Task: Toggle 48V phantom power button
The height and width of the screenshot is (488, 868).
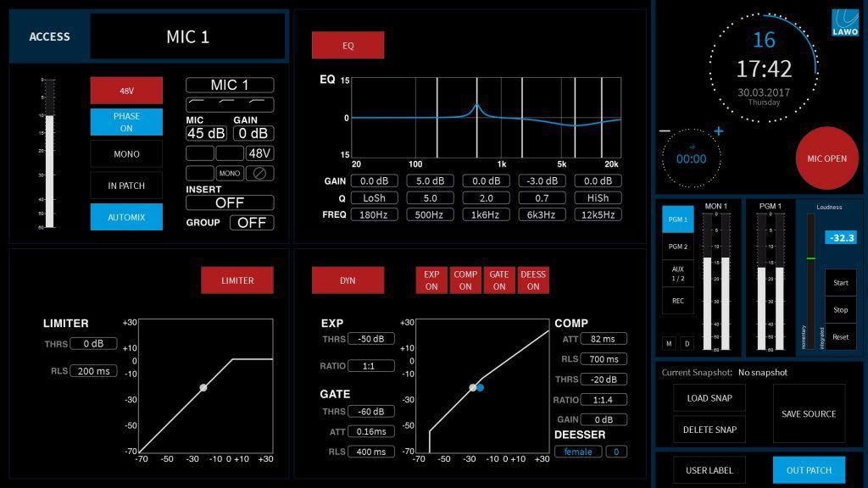Action: point(126,91)
